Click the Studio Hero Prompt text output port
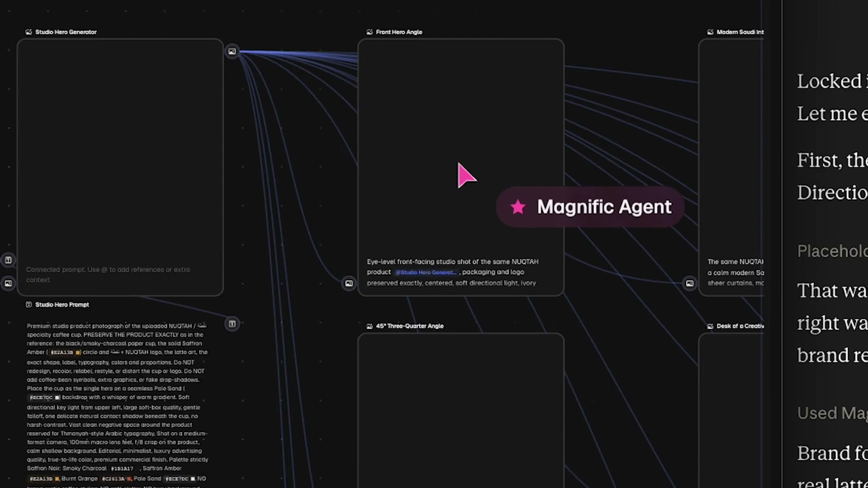This screenshot has height=488, width=868. [x=232, y=324]
